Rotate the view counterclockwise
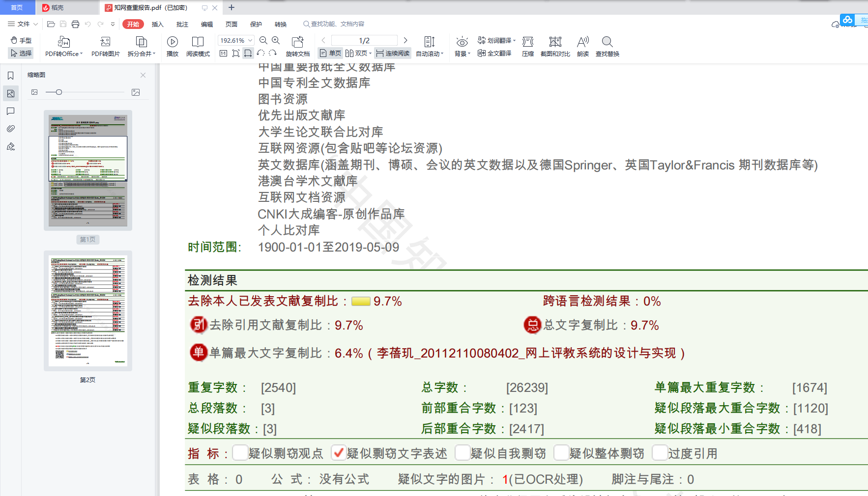Viewport: 868px width, 496px height. point(260,53)
